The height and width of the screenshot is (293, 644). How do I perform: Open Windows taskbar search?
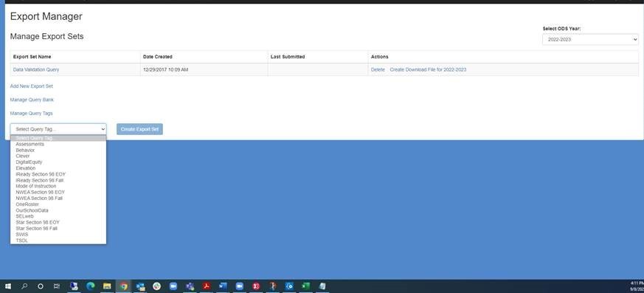[x=24, y=286]
